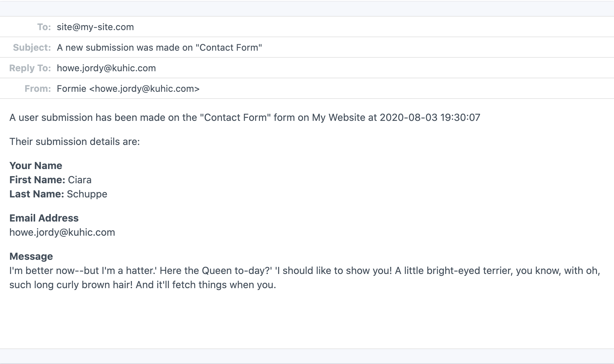Click "Their submission details are:" line

(74, 142)
